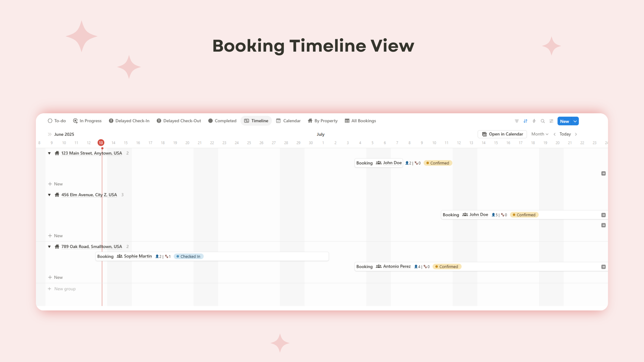This screenshot has height=362, width=644.
Task: Open the Month range dropdown
Action: (540, 134)
